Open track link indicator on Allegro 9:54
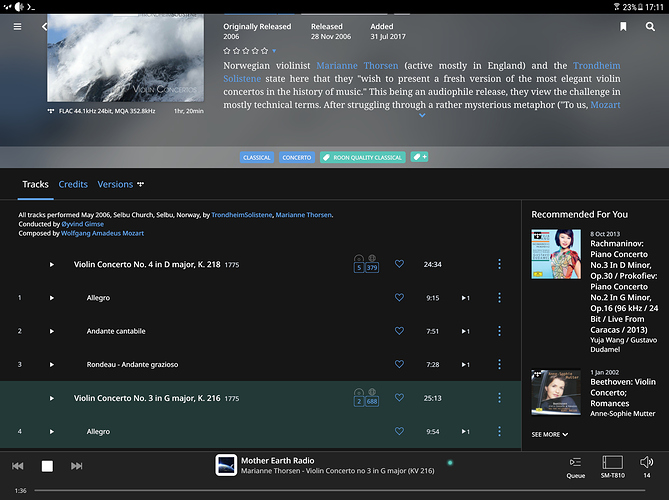669x500 pixels. coord(465,432)
